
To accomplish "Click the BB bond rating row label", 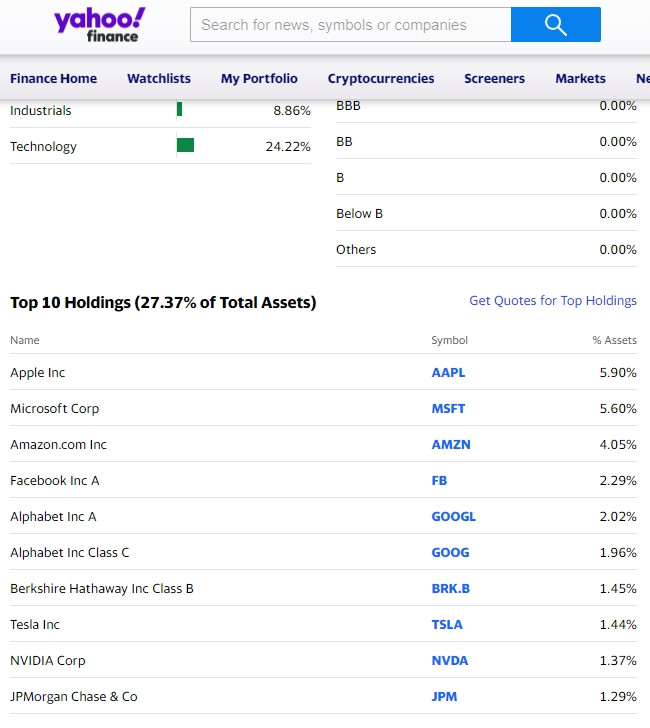I will [344, 142].
